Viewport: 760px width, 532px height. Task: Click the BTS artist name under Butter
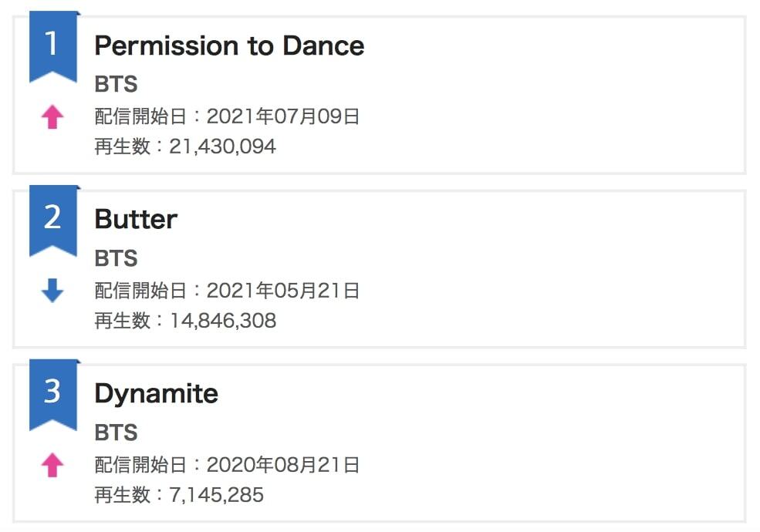tap(116, 258)
